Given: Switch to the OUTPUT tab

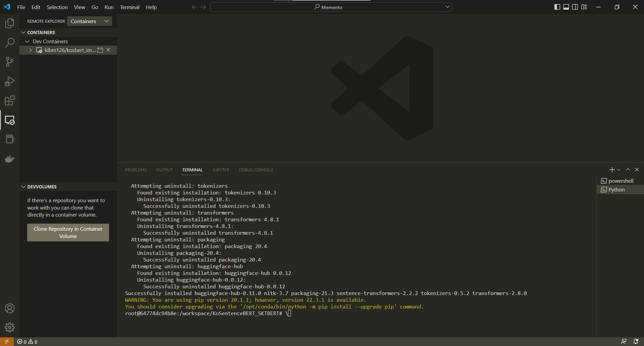Looking at the screenshot, I should click(x=164, y=170).
